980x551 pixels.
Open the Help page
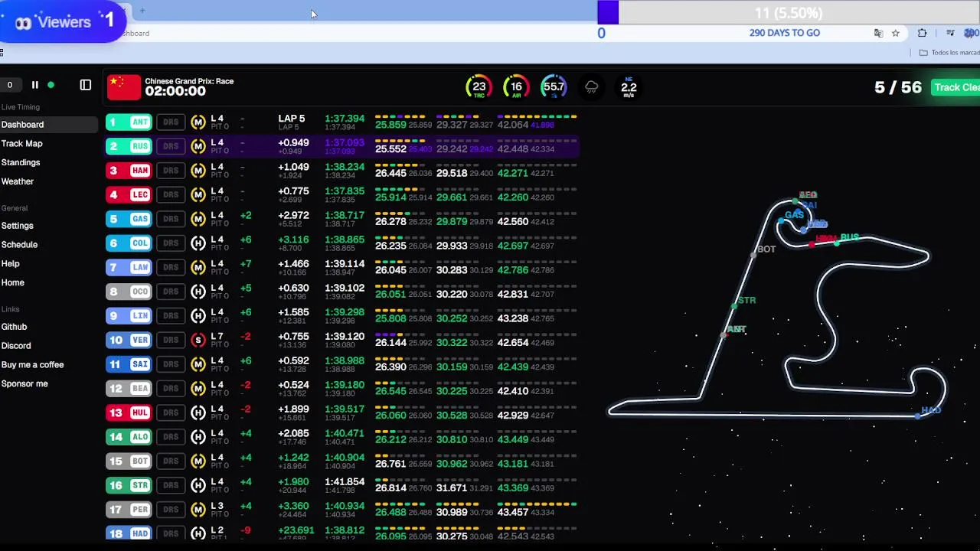coord(10,264)
